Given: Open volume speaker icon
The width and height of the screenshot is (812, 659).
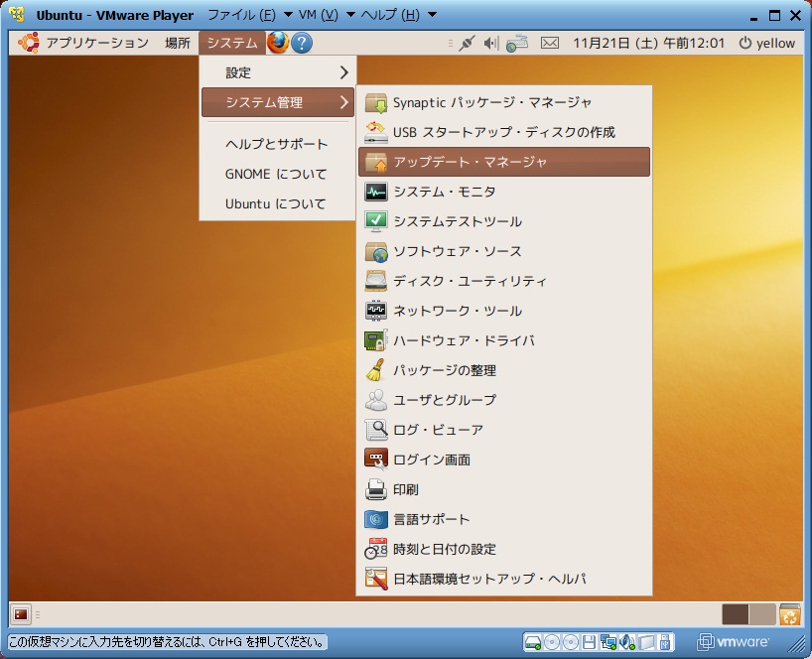Looking at the screenshot, I should tap(491, 43).
